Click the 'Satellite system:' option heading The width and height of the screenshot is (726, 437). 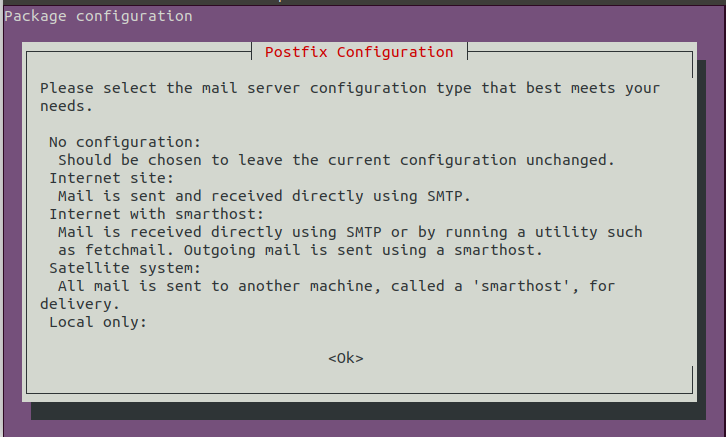point(125,268)
